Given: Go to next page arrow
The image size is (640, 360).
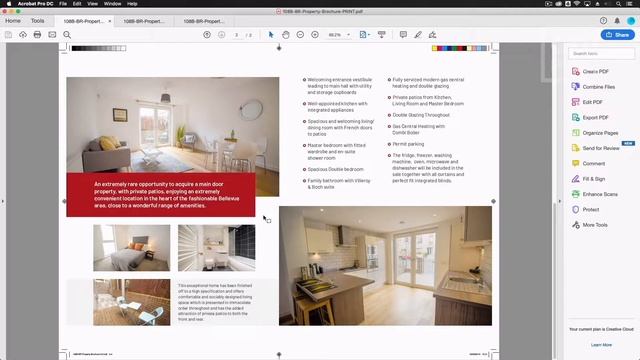Looking at the screenshot, I should 222,35.
